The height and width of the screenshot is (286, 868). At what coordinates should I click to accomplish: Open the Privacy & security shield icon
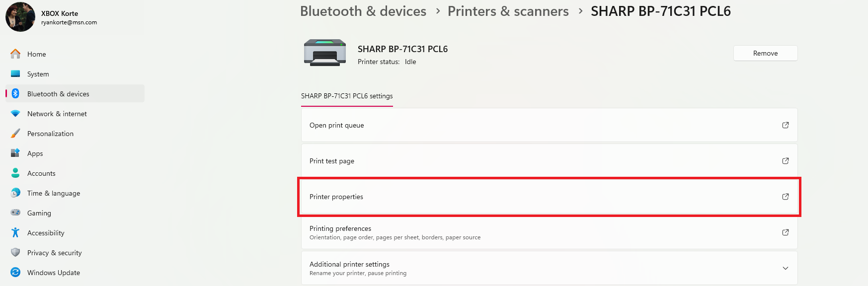[15, 252]
